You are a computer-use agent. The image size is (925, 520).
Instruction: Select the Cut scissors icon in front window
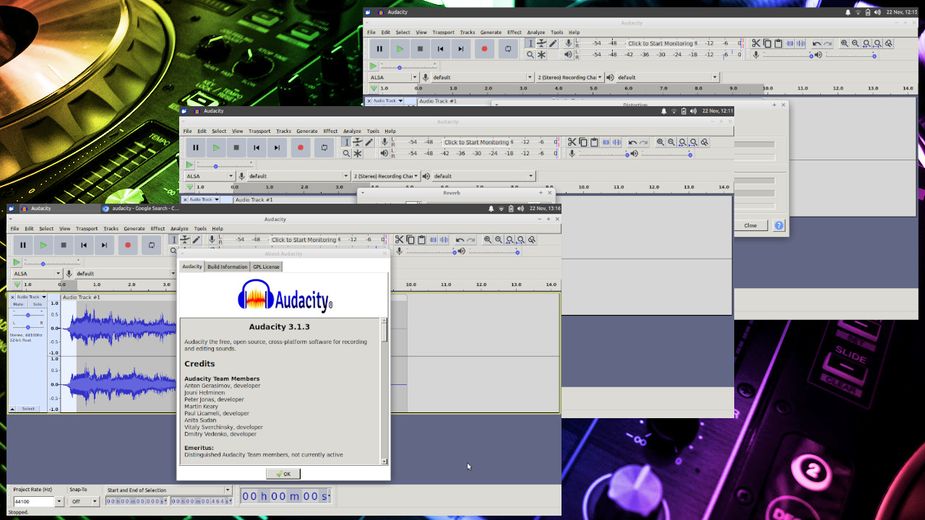tap(398, 240)
